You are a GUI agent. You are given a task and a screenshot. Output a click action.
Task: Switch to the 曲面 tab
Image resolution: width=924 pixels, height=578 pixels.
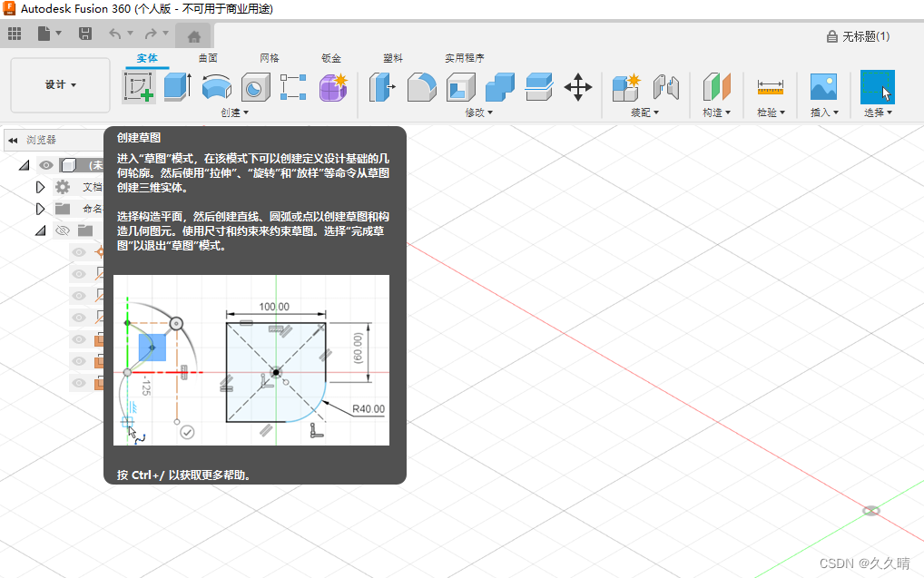[x=208, y=58]
